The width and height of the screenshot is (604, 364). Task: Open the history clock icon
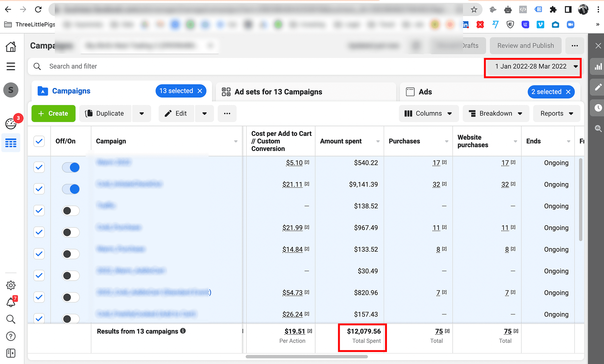[x=598, y=108]
